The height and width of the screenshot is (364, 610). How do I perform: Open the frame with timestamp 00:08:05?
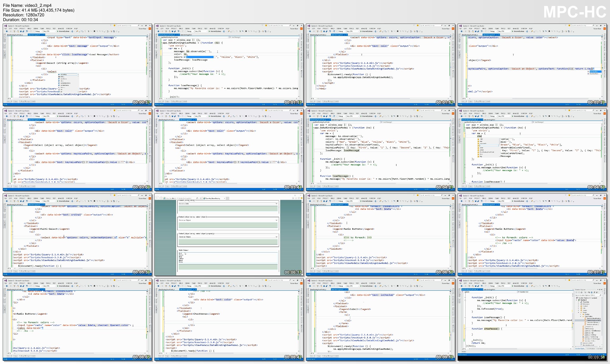pyautogui.click(x=77, y=320)
